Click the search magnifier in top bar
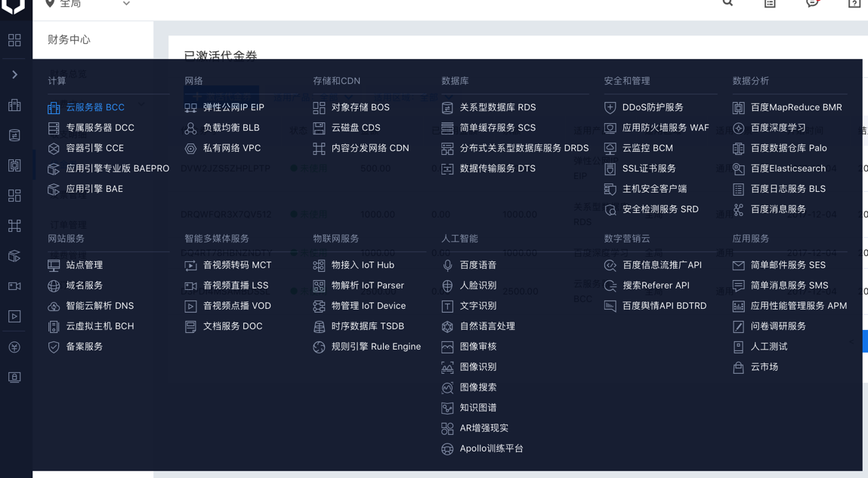 [728, 3]
